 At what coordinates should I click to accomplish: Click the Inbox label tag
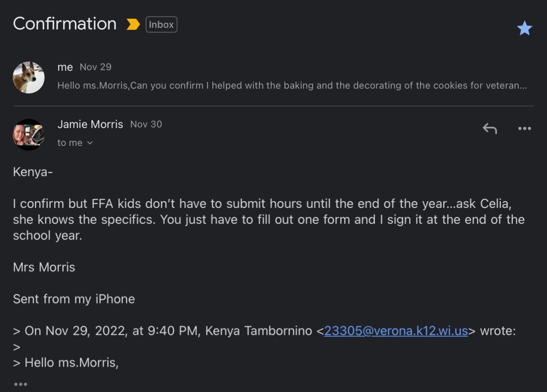[161, 24]
